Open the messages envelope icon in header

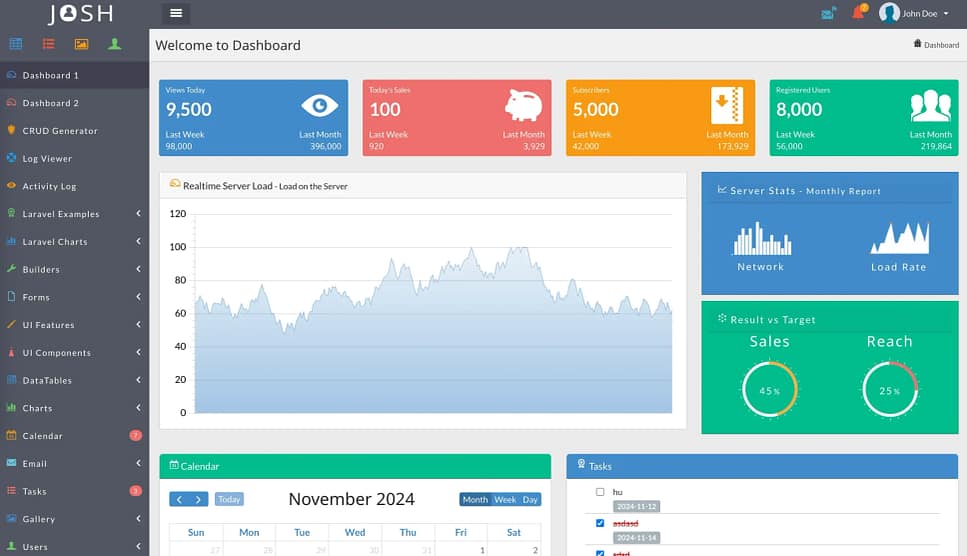tap(828, 13)
